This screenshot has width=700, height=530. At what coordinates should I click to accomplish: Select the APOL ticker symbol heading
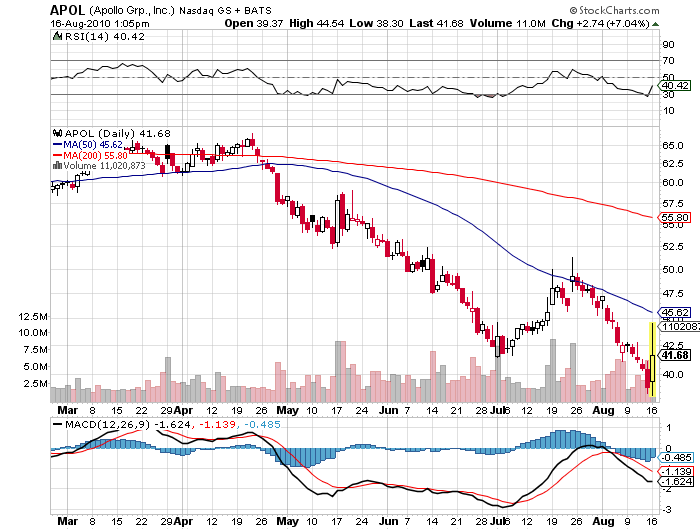pos(67,9)
